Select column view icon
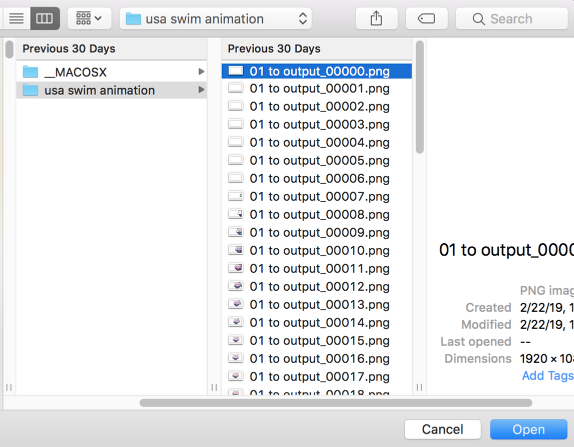 point(45,18)
